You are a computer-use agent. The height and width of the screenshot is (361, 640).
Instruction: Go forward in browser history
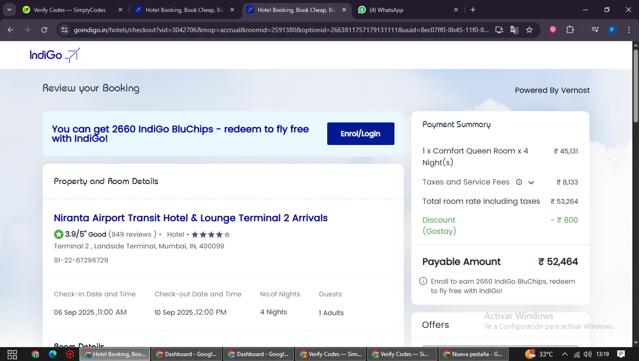click(x=27, y=30)
